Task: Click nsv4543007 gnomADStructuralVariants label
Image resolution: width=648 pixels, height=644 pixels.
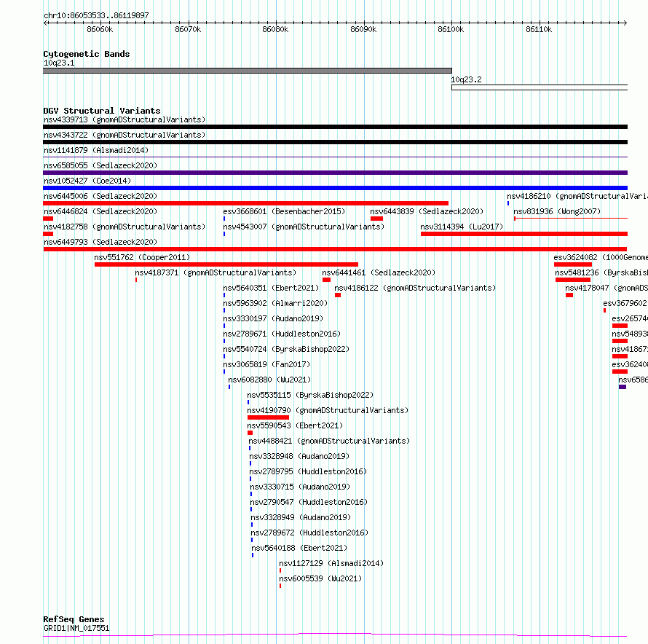Action: tap(304, 227)
